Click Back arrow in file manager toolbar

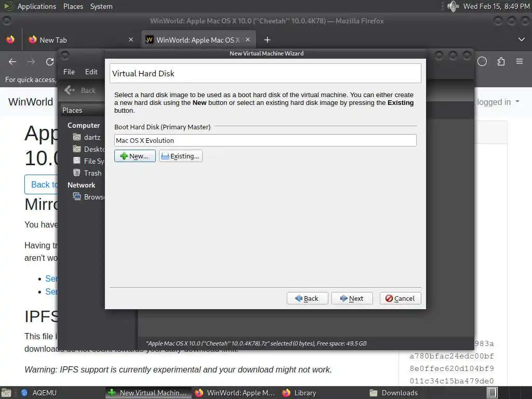coord(70,90)
